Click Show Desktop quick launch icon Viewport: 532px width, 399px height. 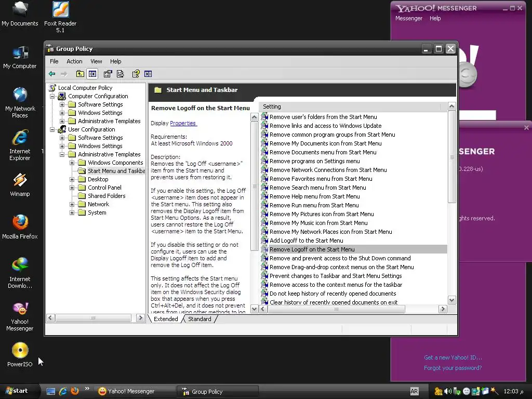[x=51, y=391]
